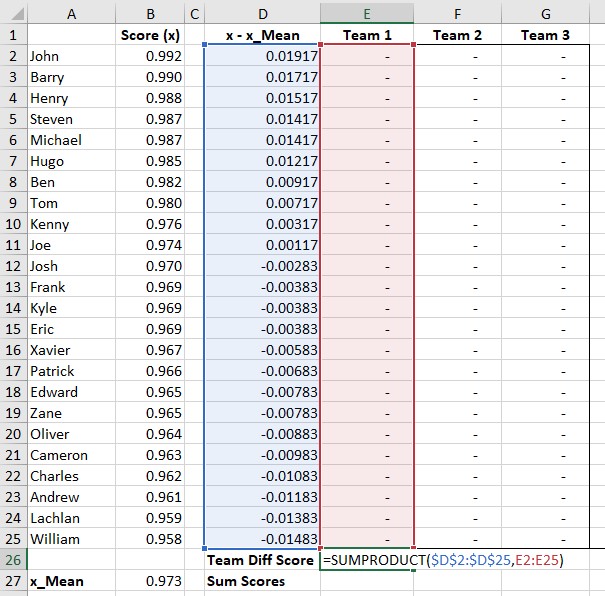The width and height of the screenshot is (605, 596).
Task: Click the cell containing John
Action: point(71,56)
